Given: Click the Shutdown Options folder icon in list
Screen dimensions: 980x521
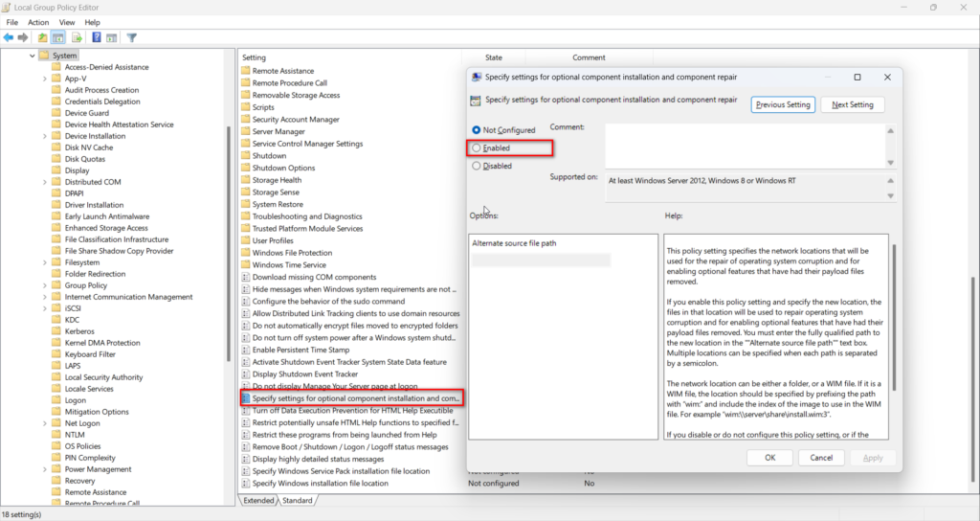Looking at the screenshot, I should click(x=246, y=168).
